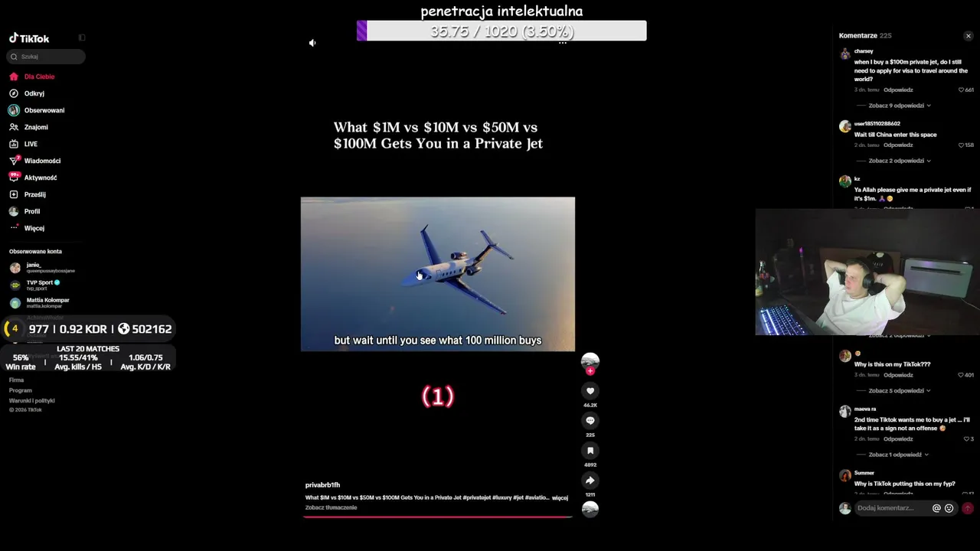This screenshot has height=551, width=980.
Task: Open the video three-dots options menu
Action: tap(563, 43)
